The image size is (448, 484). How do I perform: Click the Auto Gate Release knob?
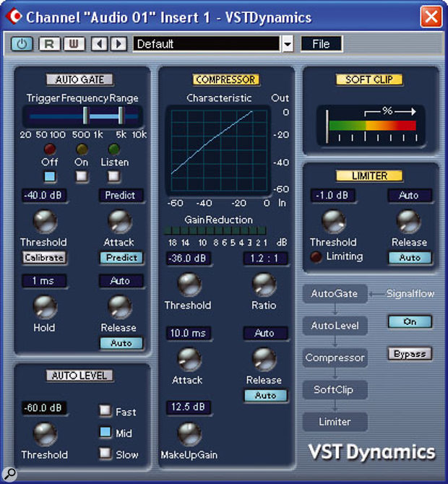pos(120,307)
